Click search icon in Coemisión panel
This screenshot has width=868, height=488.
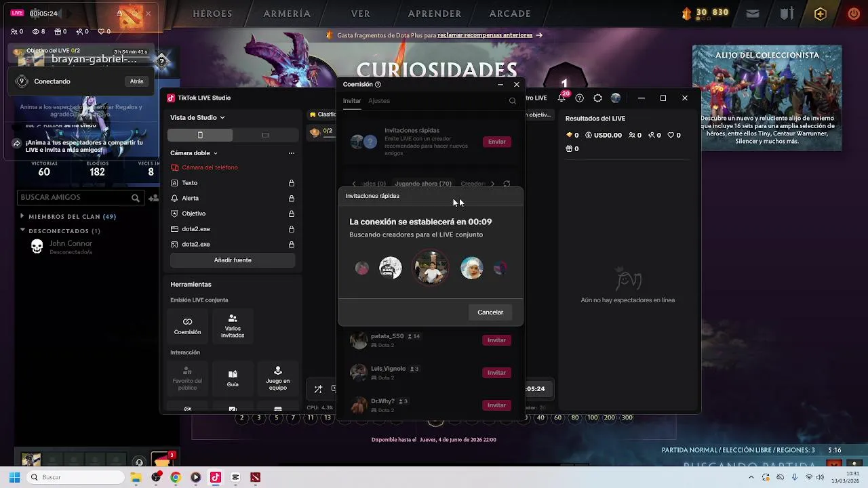[513, 101]
